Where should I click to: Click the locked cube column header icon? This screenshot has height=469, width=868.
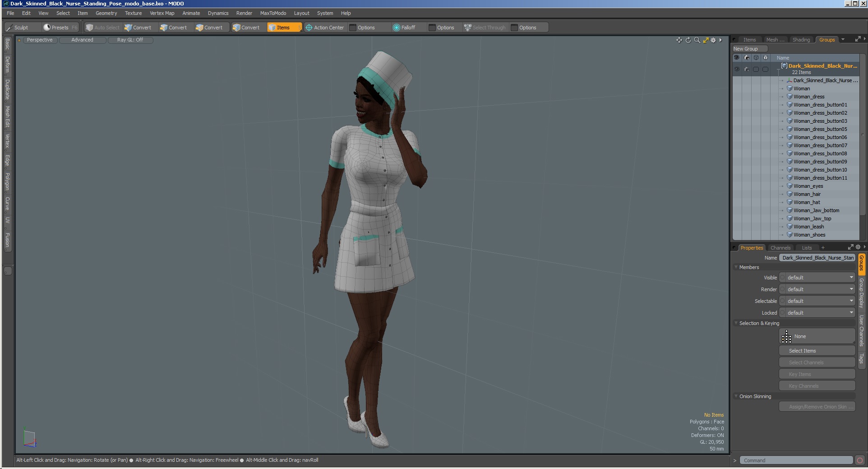click(x=766, y=58)
